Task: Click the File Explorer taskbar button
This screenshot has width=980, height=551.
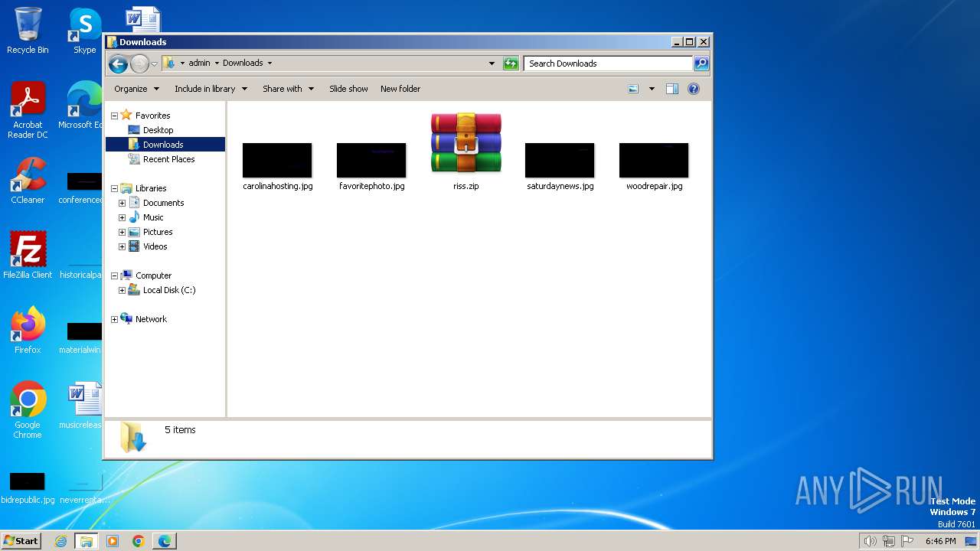Action: click(86, 541)
